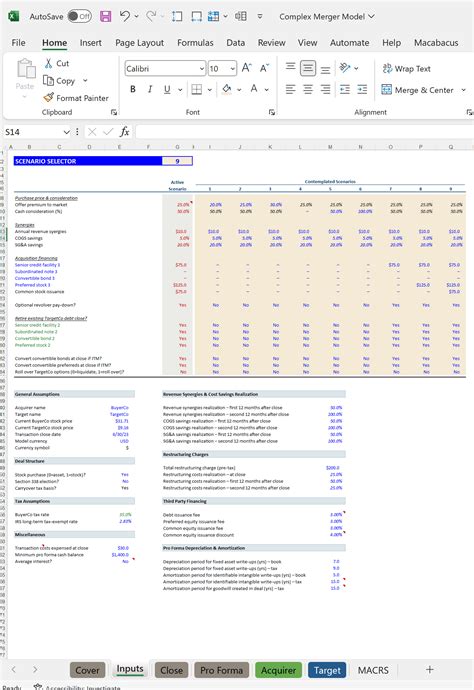Viewport: 474px width, 690px height.
Task: Click the next sheet navigation arrow
Action: pos(35,670)
